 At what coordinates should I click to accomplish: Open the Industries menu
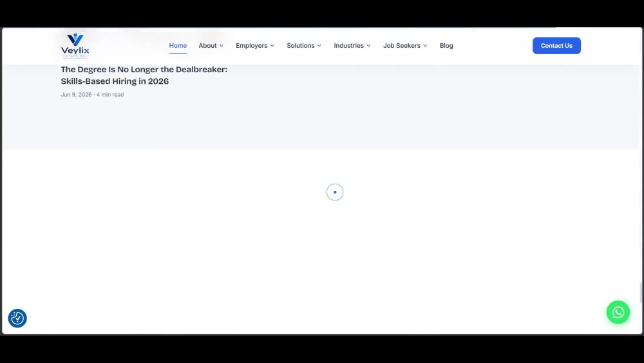click(x=352, y=46)
